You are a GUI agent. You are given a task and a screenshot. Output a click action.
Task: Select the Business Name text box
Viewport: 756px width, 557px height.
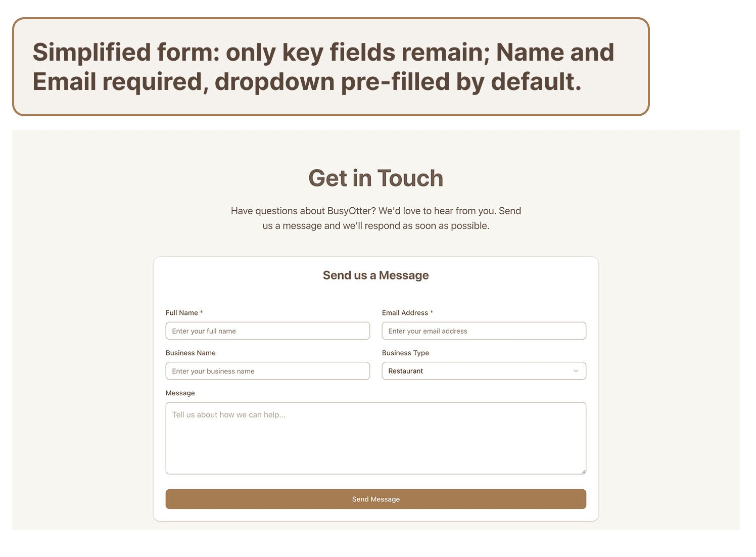pos(267,370)
